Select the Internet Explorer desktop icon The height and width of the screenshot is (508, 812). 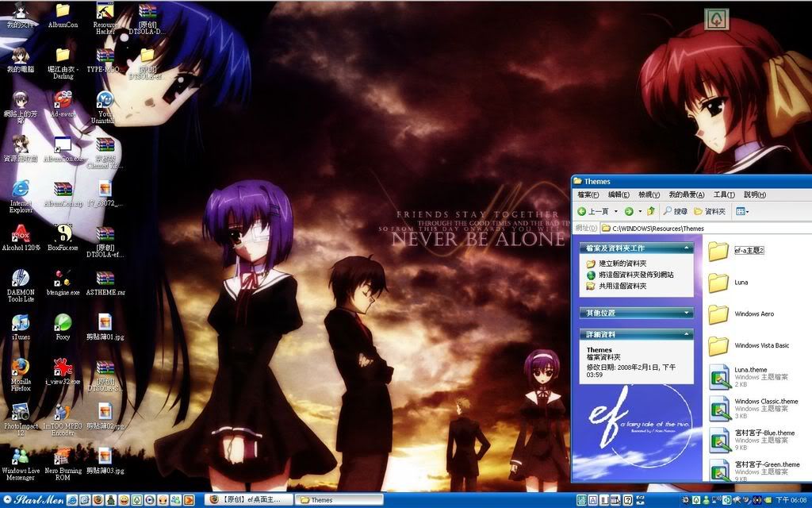tap(21, 196)
